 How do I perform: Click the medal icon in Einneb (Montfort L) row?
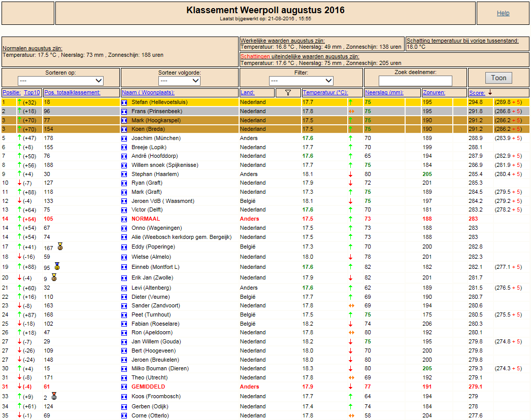point(57,266)
